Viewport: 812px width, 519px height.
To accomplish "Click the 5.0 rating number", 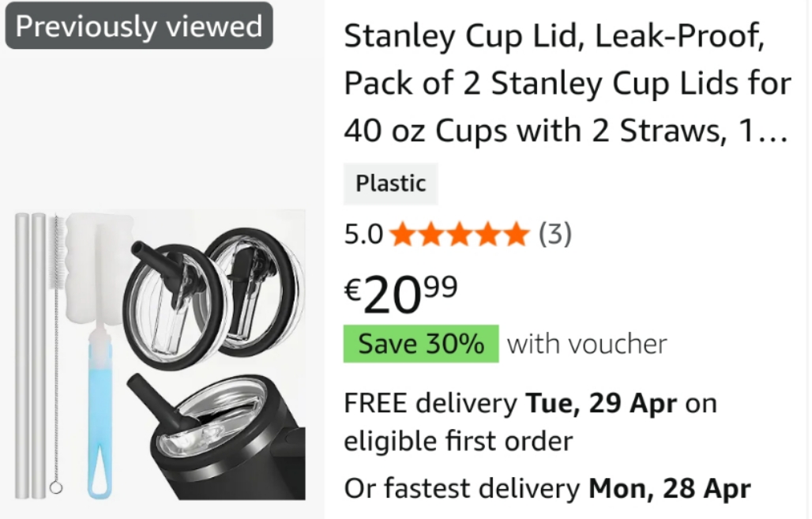I will (363, 234).
